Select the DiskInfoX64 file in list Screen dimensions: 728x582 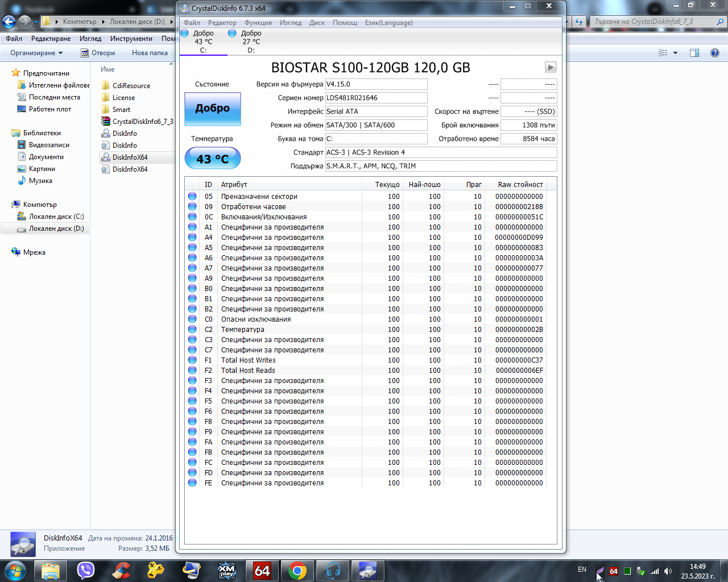pos(130,157)
